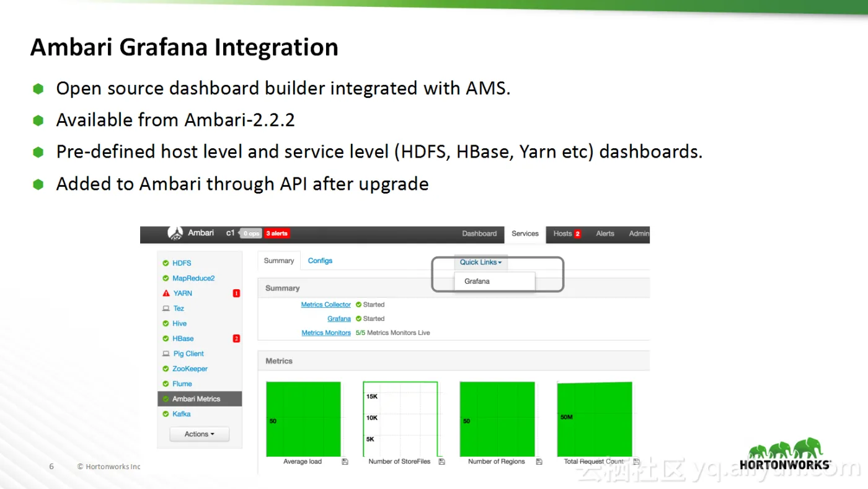Viewport: 868px width, 489px height.
Task: Open the Metrics Monitors link
Action: coord(326,333)
